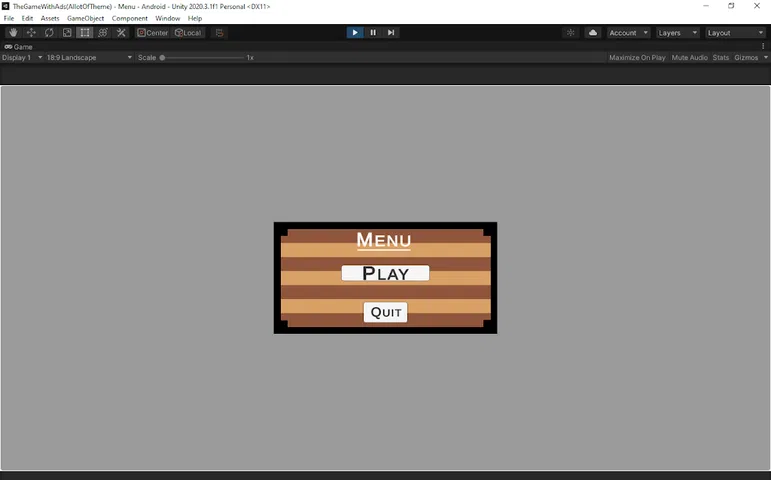Screen dimensions: 771x480
Task: Open the 18:9 Landscape aspect dropdown
Action: coord(89,58)
